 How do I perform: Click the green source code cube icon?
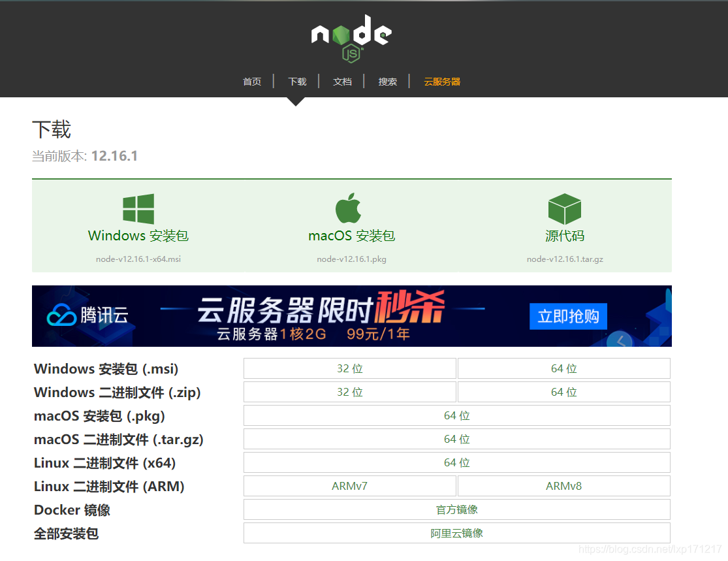(565, 209)
